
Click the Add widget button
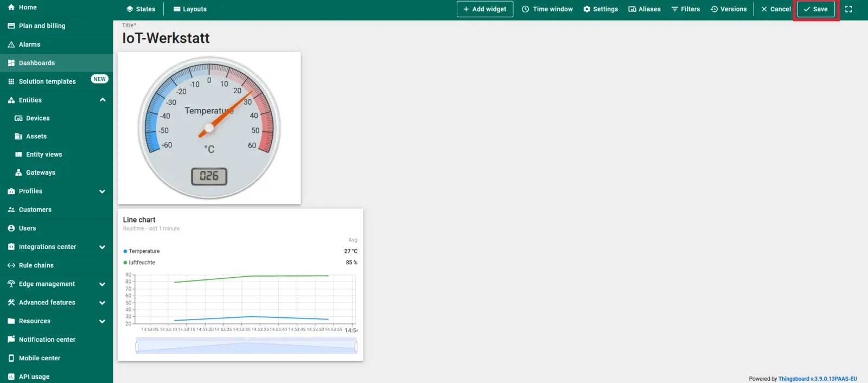click(484, 9)
